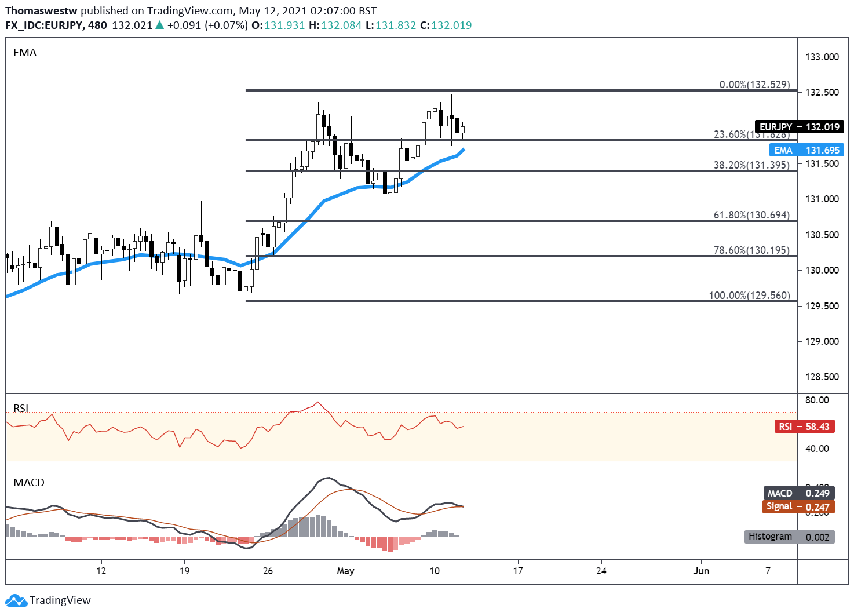Click the RSI pane label
Image resolution: width=854 pixels, height=616 pixels.
[x=21, y=408]
